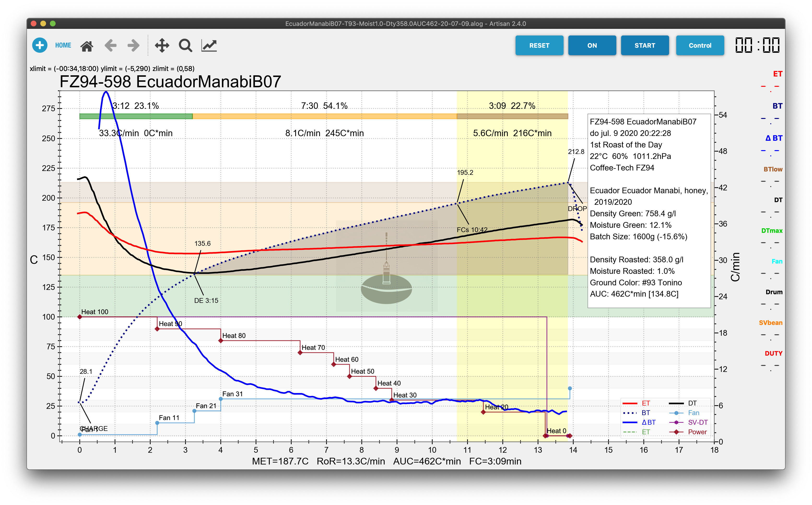Select the pan axes tool
812x505 pixels.
(162, 45)
